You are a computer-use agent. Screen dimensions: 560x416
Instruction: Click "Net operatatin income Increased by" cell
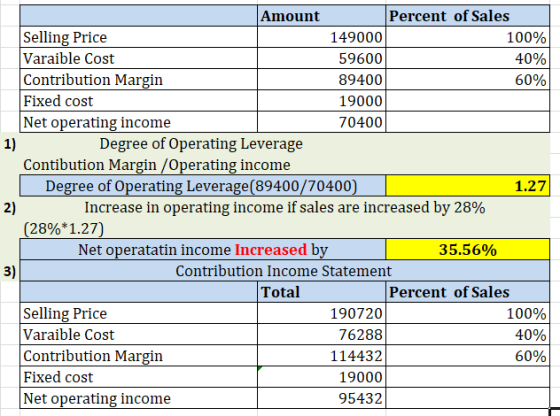tap(202, 249)
